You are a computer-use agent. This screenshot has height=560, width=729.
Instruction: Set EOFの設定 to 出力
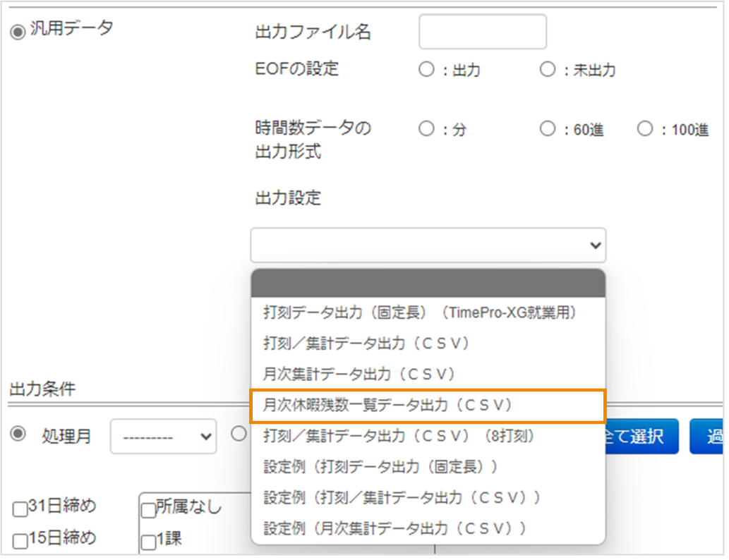(x=426, y=70)
